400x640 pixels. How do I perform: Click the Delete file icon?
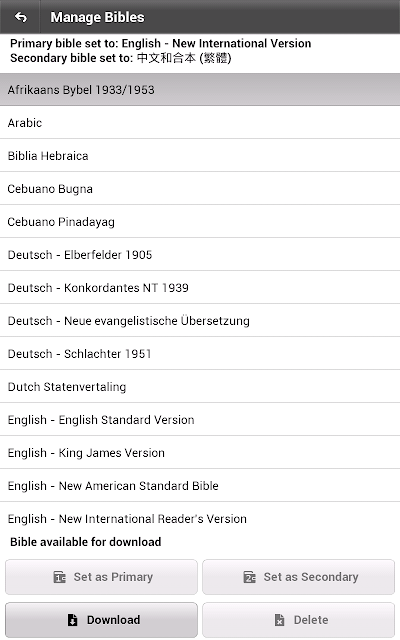(279, 620)
